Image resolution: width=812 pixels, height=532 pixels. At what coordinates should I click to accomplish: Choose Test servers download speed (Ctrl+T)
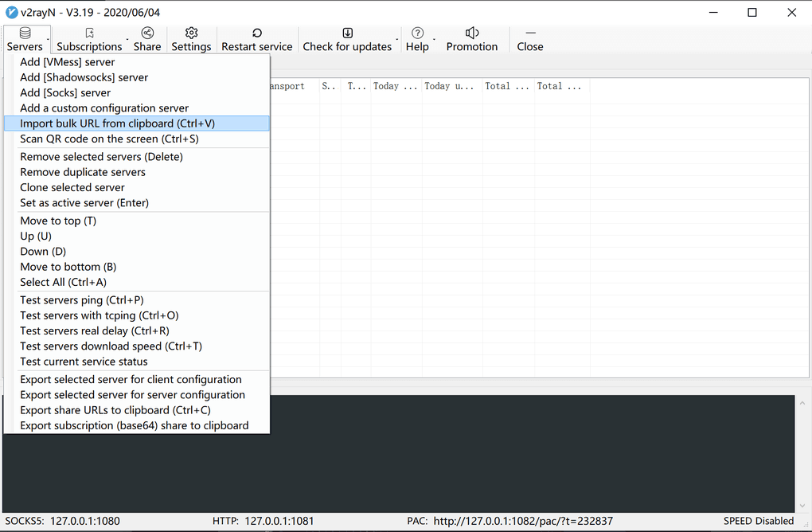point(137,346)
